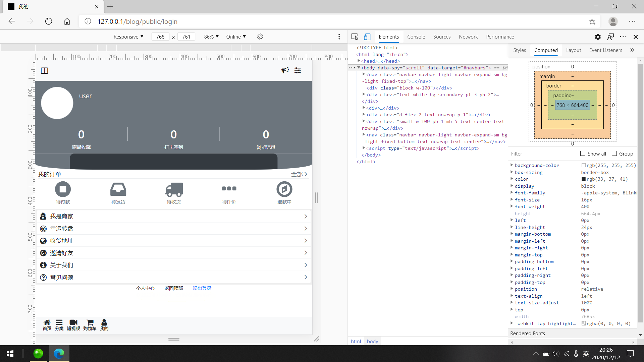Viewport: 644px width, 362px height.
Task: Enable the Show all checkbox
Action: [x=583, y=154]
